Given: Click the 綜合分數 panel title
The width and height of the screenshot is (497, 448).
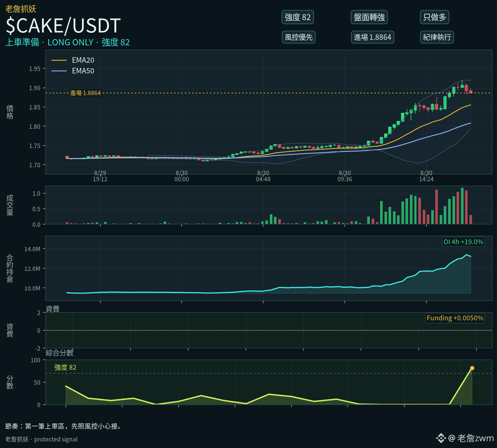Looking at the screenshot, I should [x=60, y=353].
